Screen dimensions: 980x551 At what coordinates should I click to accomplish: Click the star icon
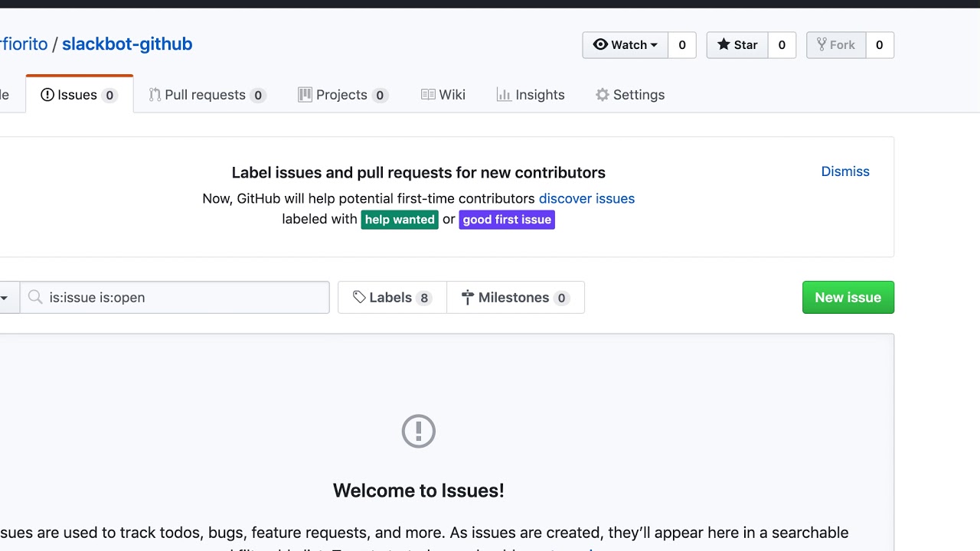click(x=724, y=44)
